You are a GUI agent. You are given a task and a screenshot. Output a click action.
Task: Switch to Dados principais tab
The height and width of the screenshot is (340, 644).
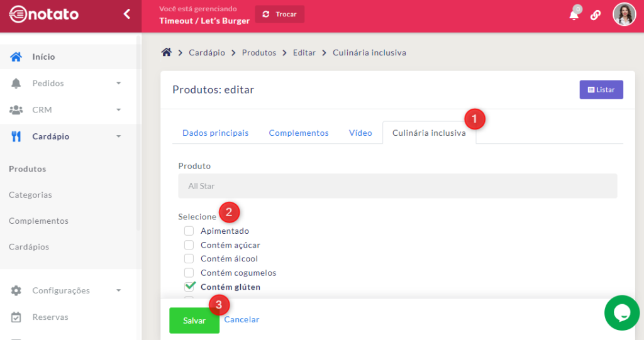[x=215, y=133]
